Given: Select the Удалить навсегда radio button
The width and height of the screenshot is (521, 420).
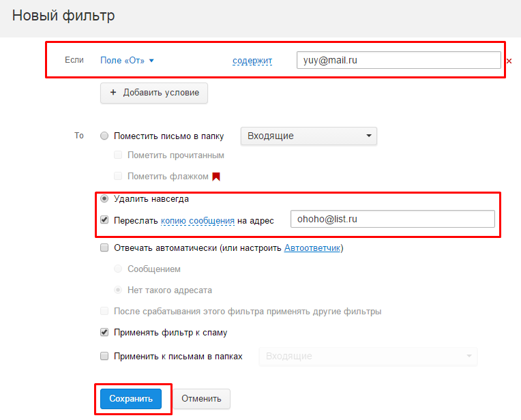Looking at the screenshot, I should 104,198.
